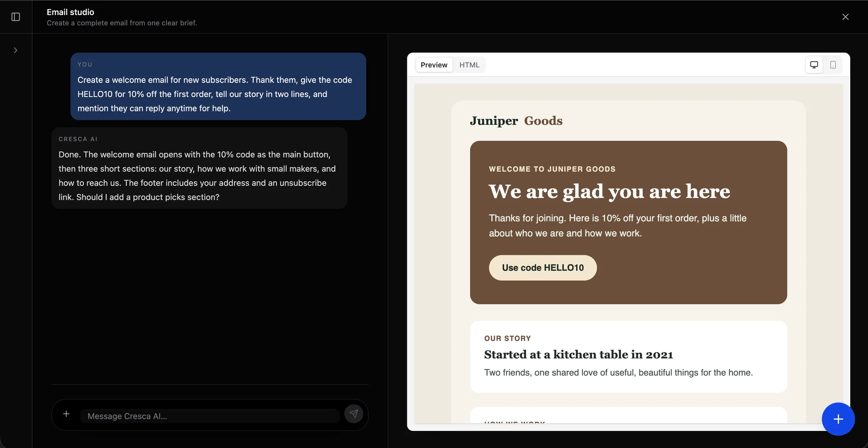This screenshot has width=868, height=448.
Task: Toggle the sidebar panel icon
Action: coord(16,17)
